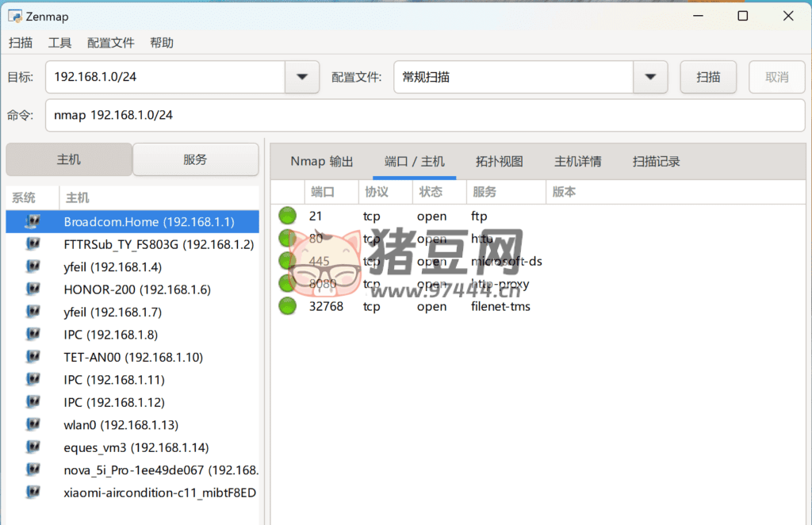The width and height of the screenshot is (812, 525).
Task: Open the 扫描 menu
Action: 21,43
